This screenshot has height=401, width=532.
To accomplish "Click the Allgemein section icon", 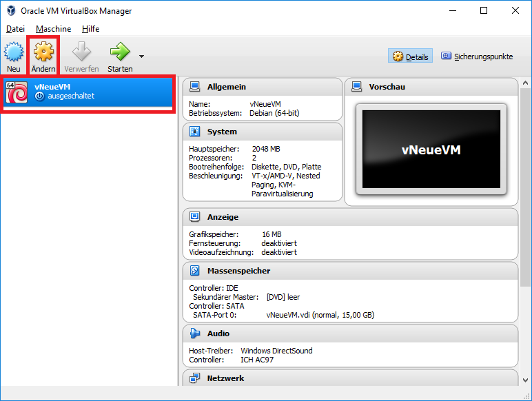I will point(195,87).
